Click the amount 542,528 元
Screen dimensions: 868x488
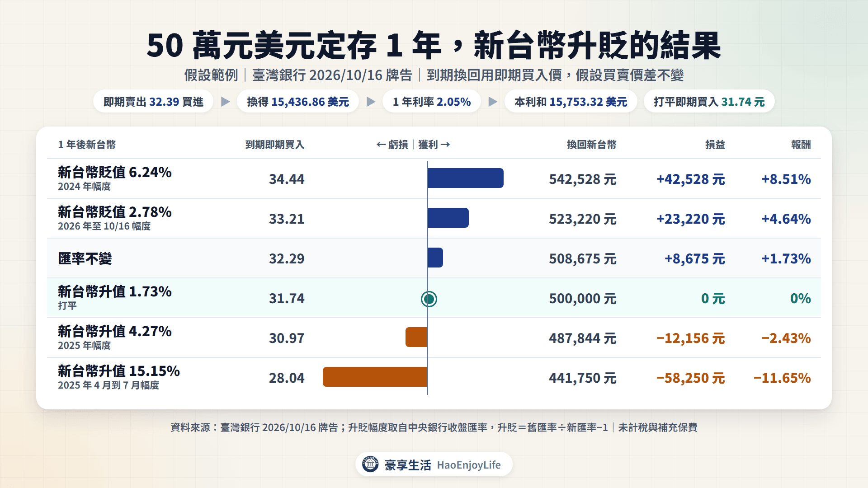(583, 179)
